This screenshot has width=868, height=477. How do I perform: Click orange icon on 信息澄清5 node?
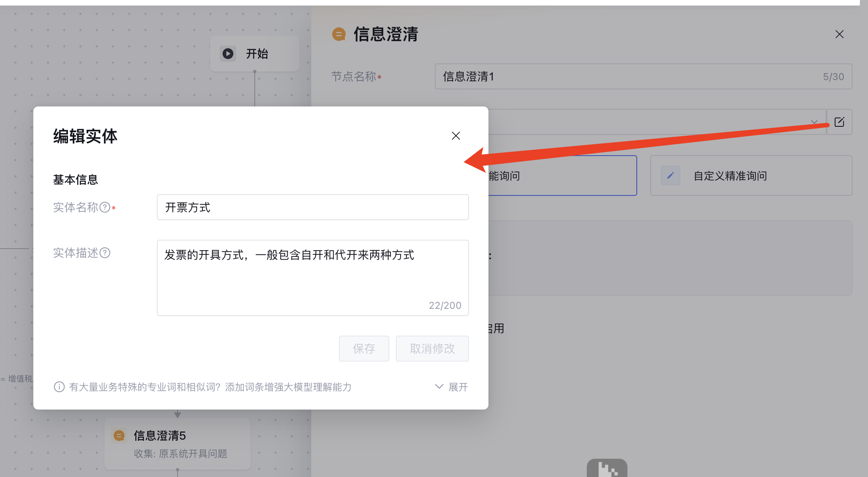tap(119, 436)
